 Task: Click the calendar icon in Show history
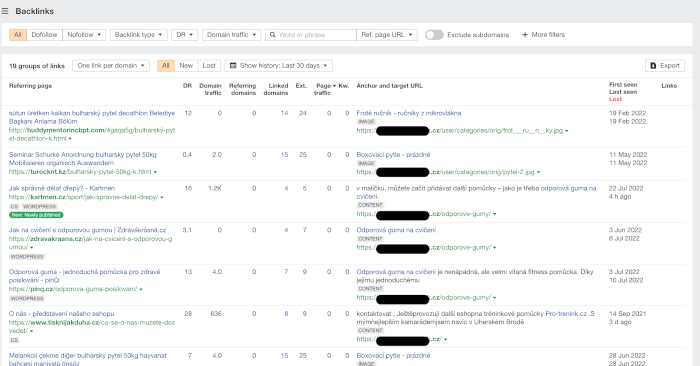[x=233, y=66]
